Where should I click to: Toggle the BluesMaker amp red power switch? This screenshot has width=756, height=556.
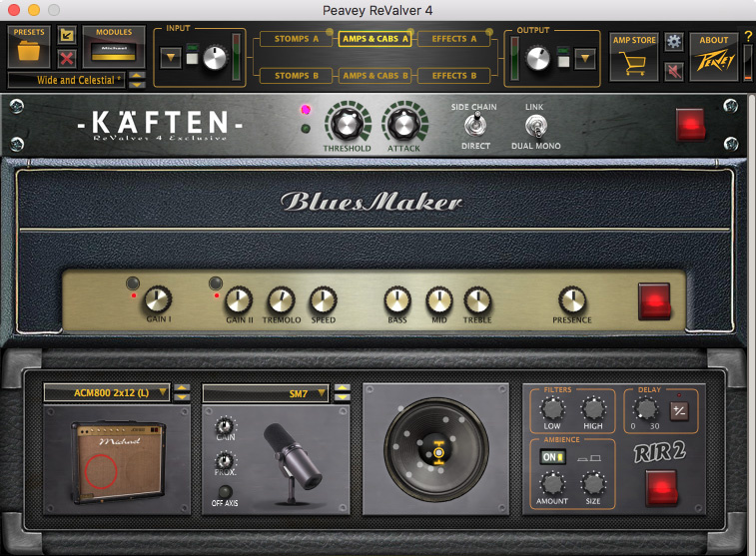pos(654,301)
